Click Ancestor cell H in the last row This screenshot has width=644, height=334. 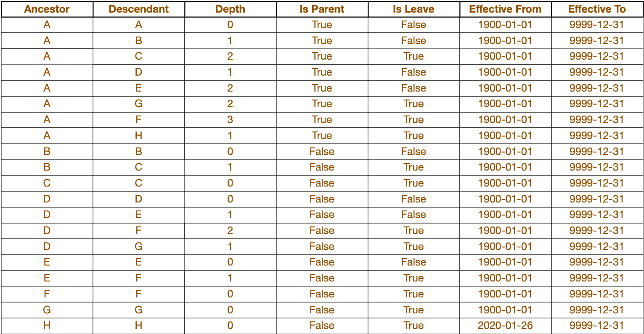47,326
